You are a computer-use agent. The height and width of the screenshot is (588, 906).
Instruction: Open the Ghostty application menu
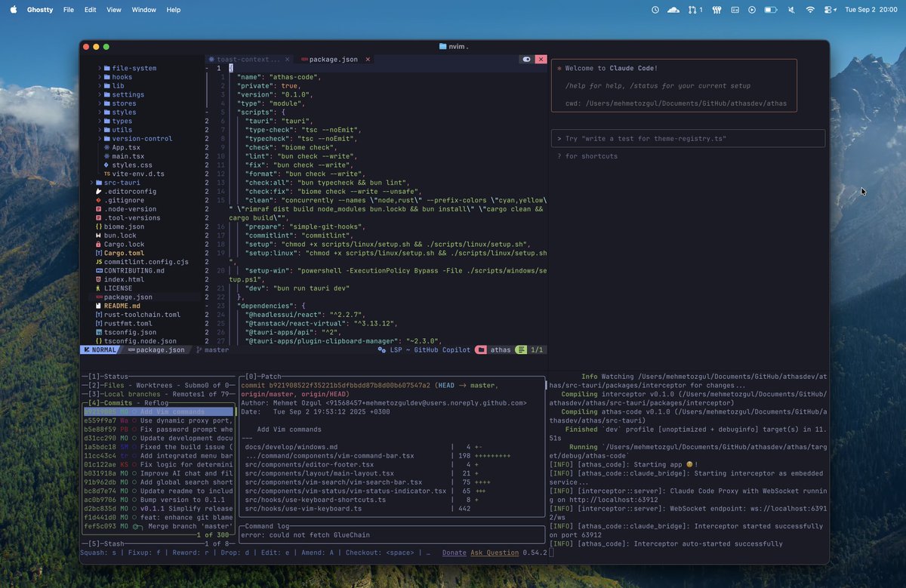point(40,10)
